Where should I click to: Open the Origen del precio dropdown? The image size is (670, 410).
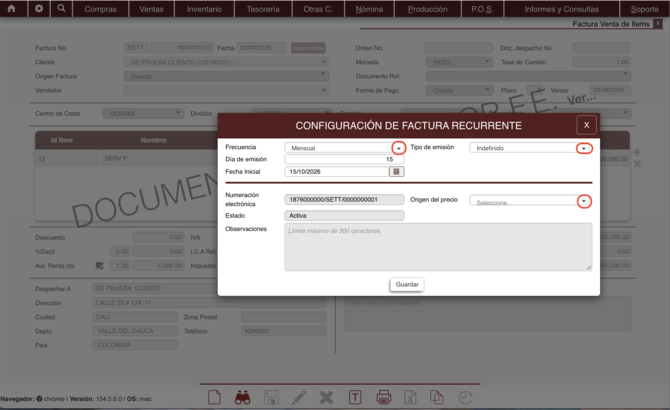point(584,201)
